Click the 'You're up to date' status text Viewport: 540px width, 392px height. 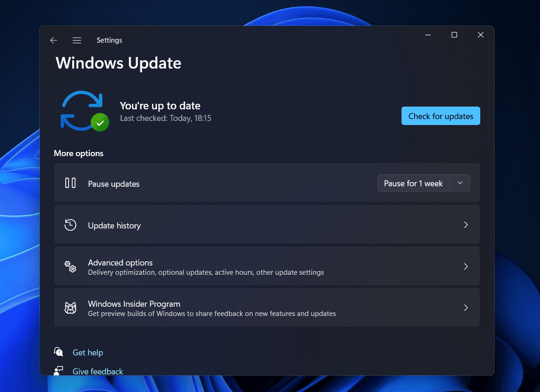click(160, 106)
